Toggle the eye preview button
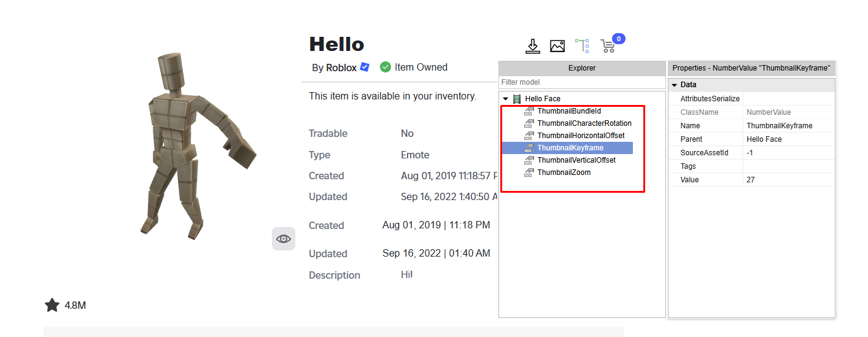 (x=284, y=239)
